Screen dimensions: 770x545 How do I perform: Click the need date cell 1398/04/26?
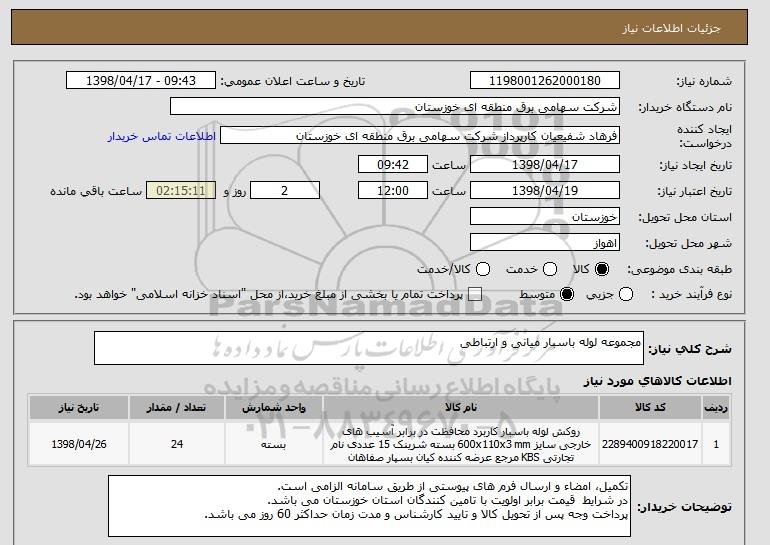79,444
